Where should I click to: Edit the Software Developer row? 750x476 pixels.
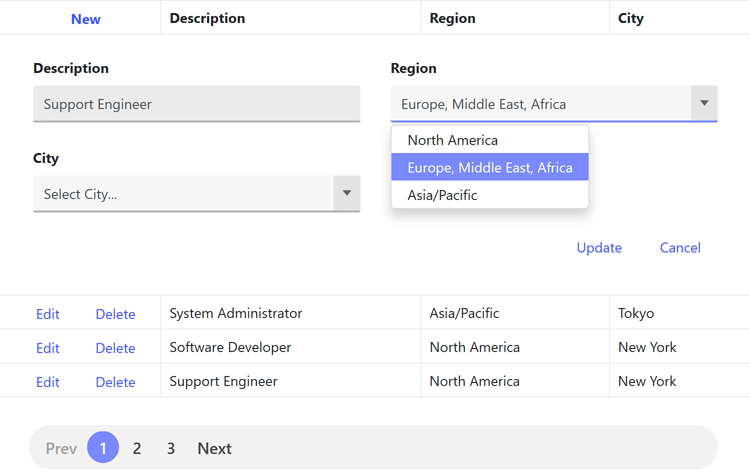[48, 348]
